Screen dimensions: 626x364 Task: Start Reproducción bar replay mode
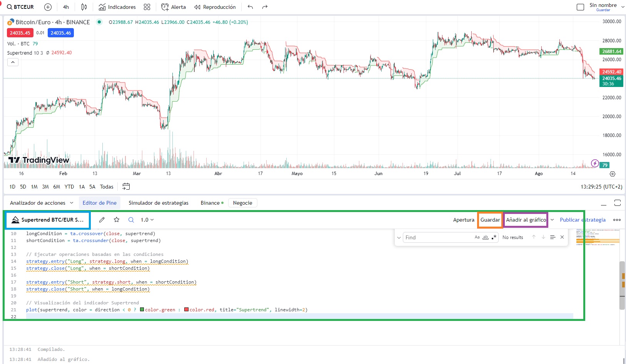click(x=214, y=7)
